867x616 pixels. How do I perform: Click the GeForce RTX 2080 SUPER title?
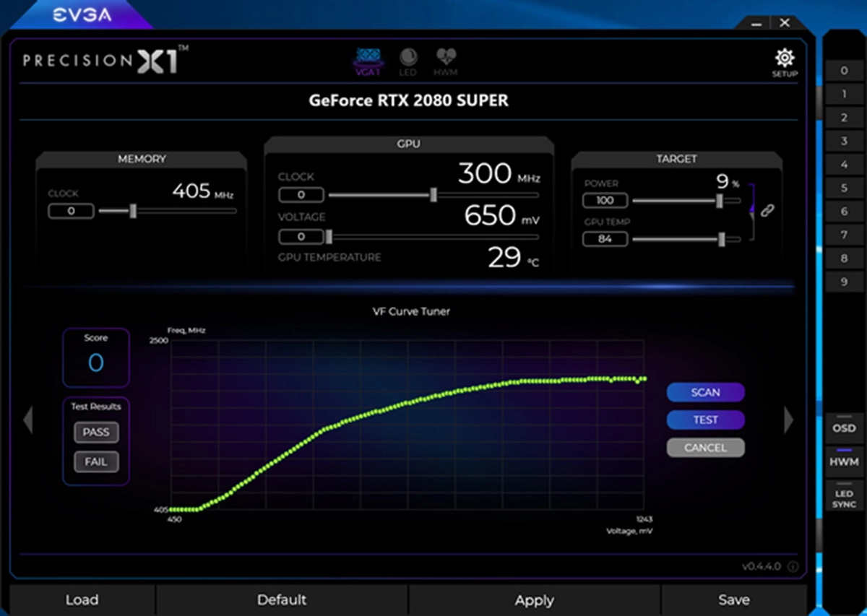point(409,100)
